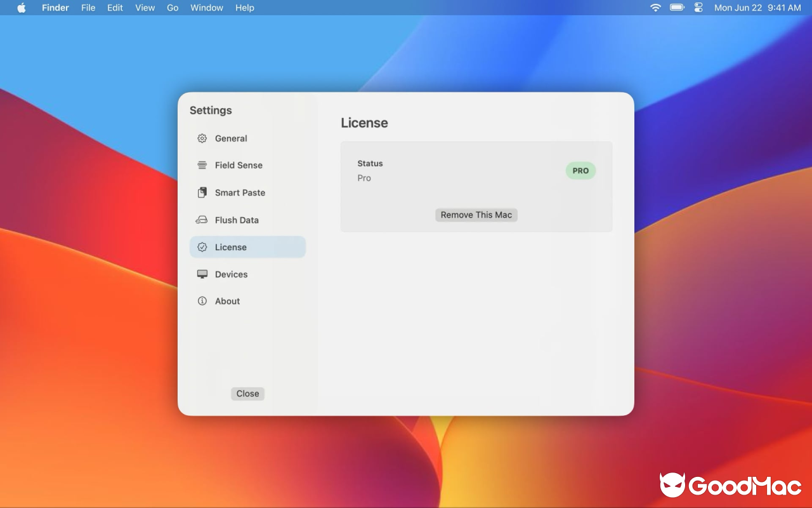This screenshot has width=812, height=508.
Task: Click the Devices monitor icon
Action: 202,274
